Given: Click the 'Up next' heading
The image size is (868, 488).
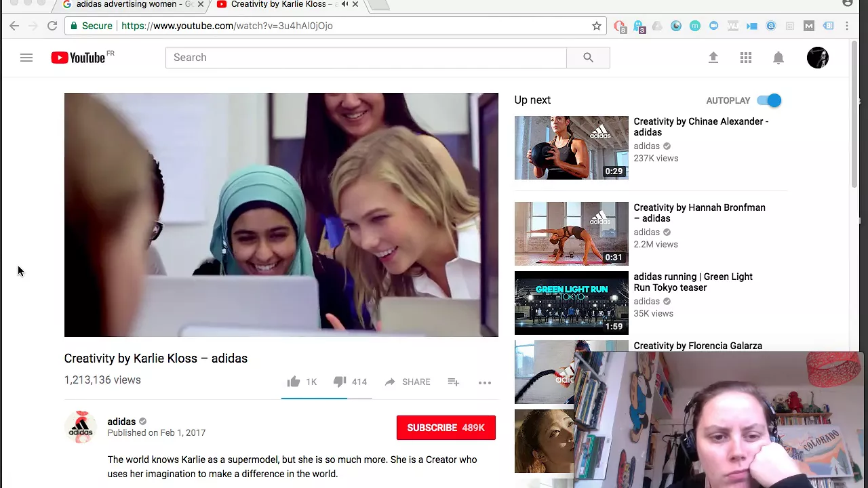Looking at the screenshot, I should (532, 100).
